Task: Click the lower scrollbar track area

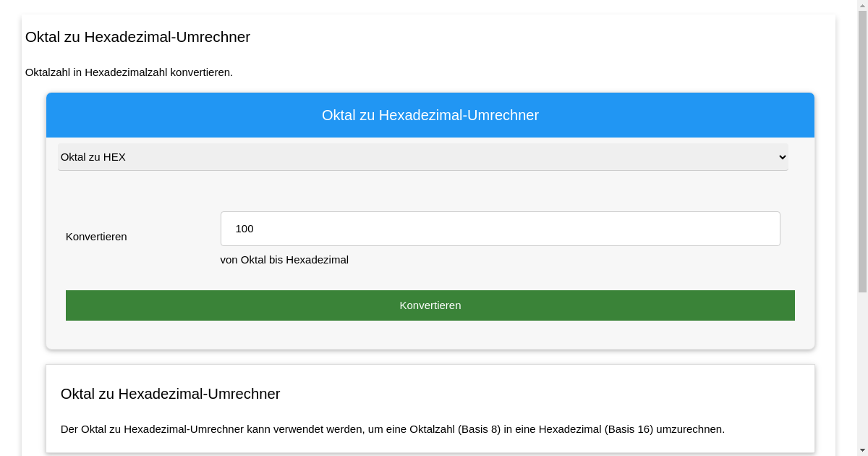Action: [x=862, y=362]
